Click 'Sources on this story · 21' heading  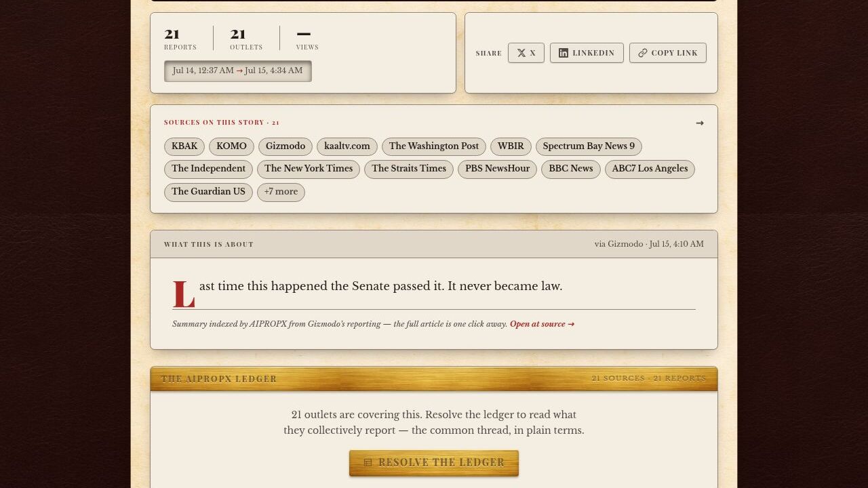[x=222, y=123]
